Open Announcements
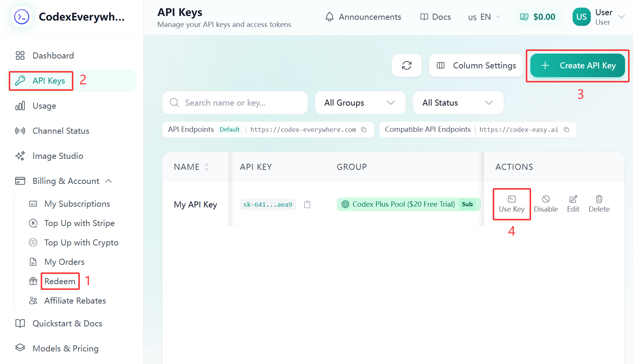The image size is (633, 364). pos(363,17)
